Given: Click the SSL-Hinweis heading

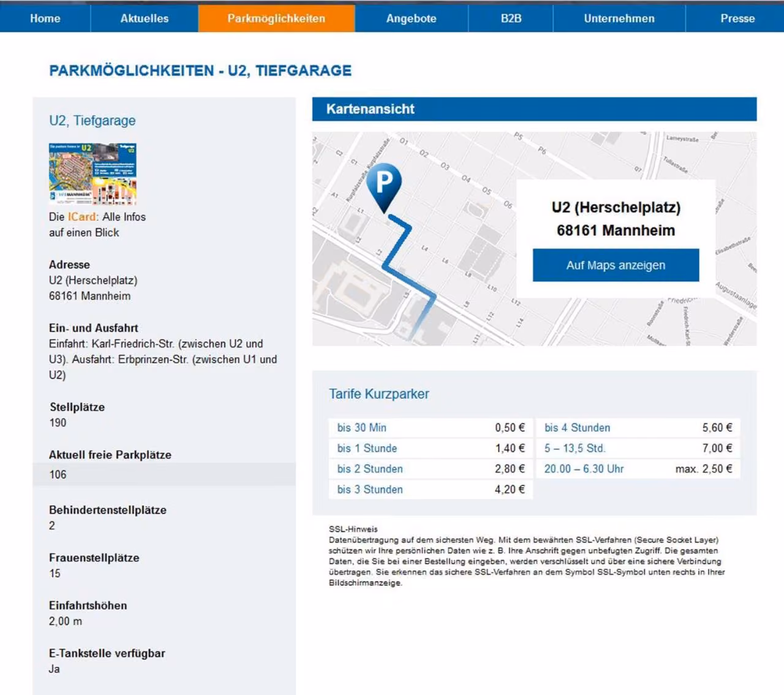Looking at the screenshot, I should tap(353, 529).
